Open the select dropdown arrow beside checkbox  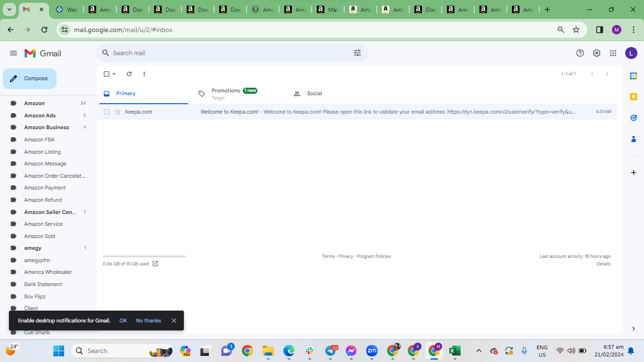pos(114,74)
